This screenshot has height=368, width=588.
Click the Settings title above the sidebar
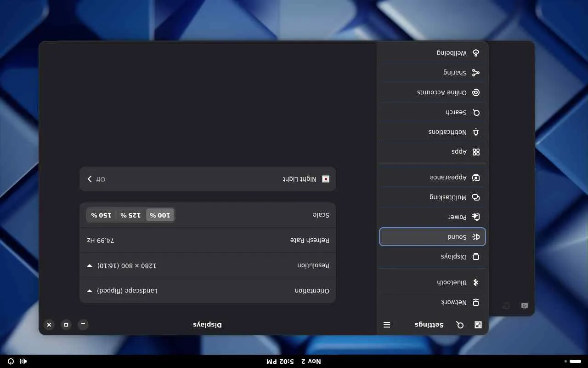point(429,325)
